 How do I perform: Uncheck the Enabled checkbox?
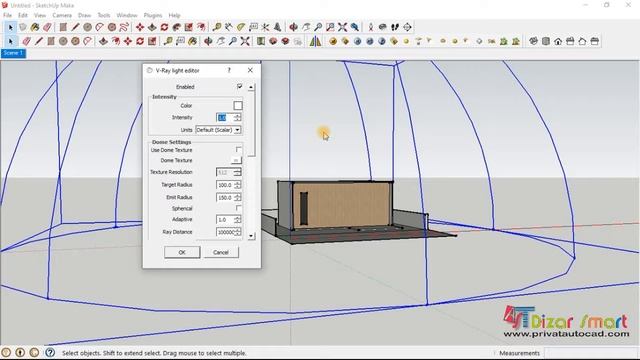[x=240, y=87]
